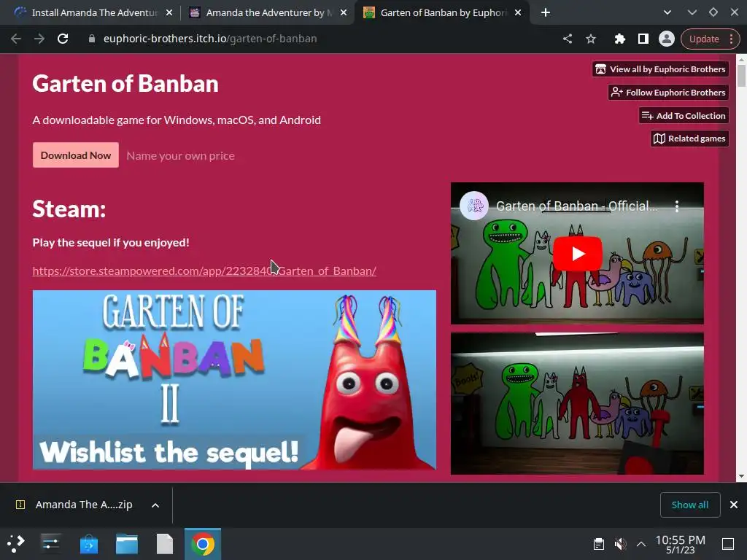View site information via lock icon
This screenshot has width=747, height=560.
tap(92, 39)
